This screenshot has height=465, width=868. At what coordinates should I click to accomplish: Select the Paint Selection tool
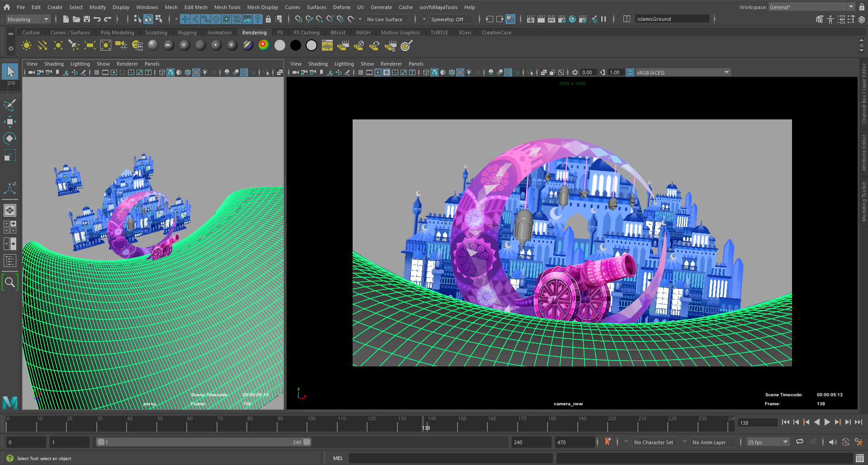click(10, 105)
